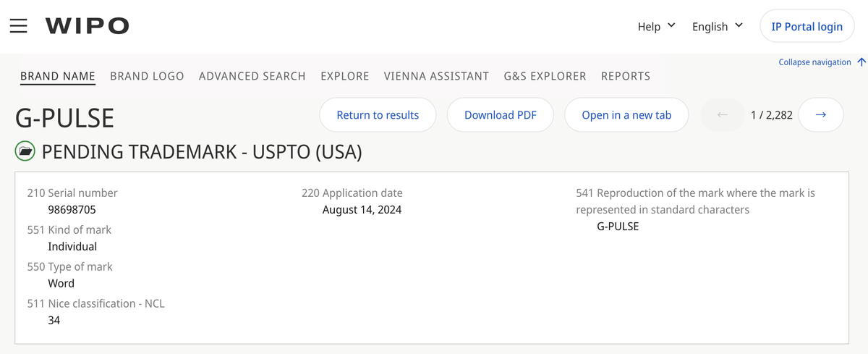
Task: Click the 210 Serial number label
Action: click(72, 193)
